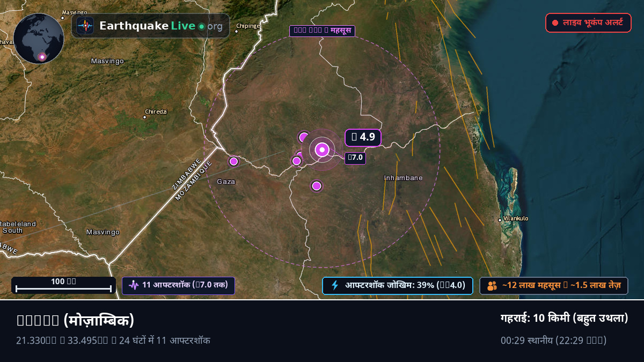Click the 100 scale bar

[63, 285]
